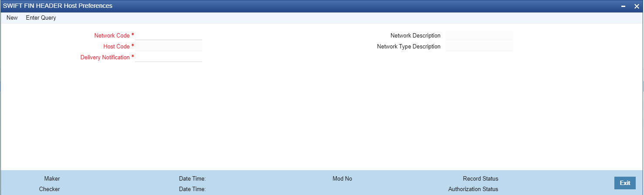Focus the Delivery Notification field
The width and height of the screenshot is (644, 195).
pyautogui.click(x=169, y=57)
